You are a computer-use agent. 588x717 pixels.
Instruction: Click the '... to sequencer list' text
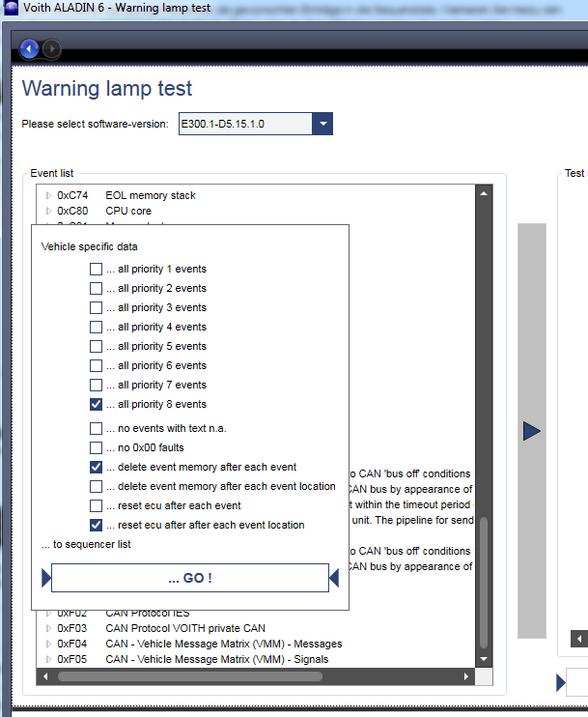click(x=86, y=544)
